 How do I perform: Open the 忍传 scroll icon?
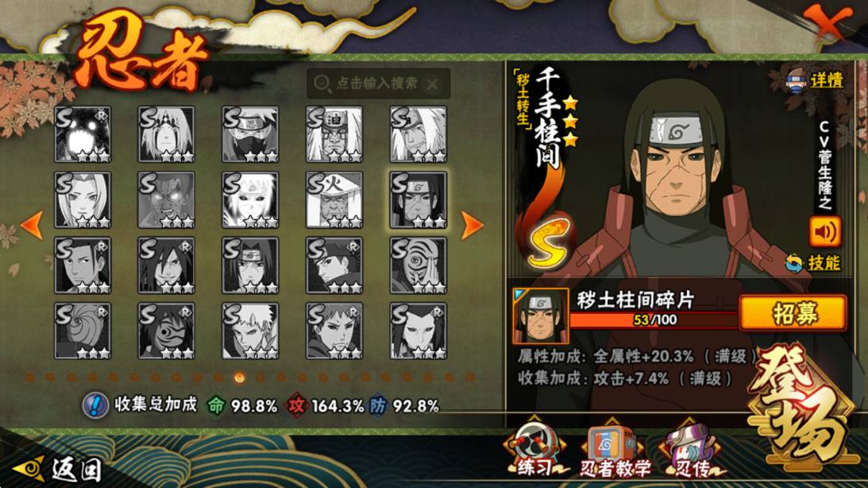(x=692, y=451)
